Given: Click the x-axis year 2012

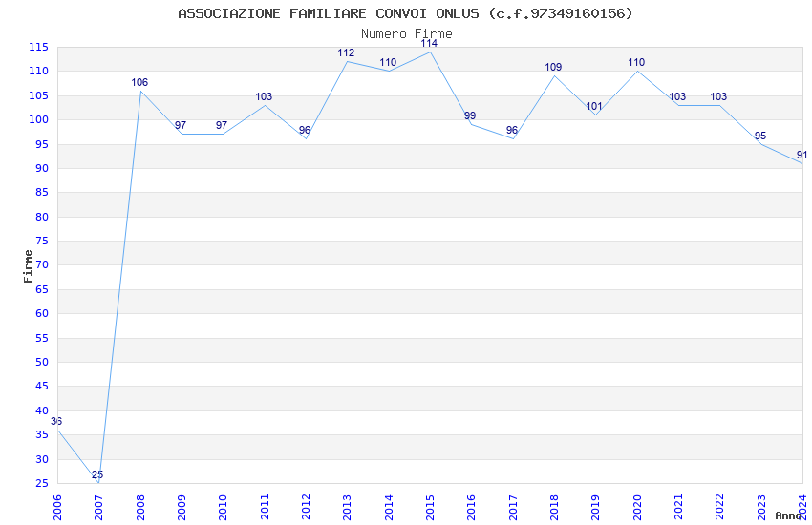Looking at the screenshot, I should point(306,508).
